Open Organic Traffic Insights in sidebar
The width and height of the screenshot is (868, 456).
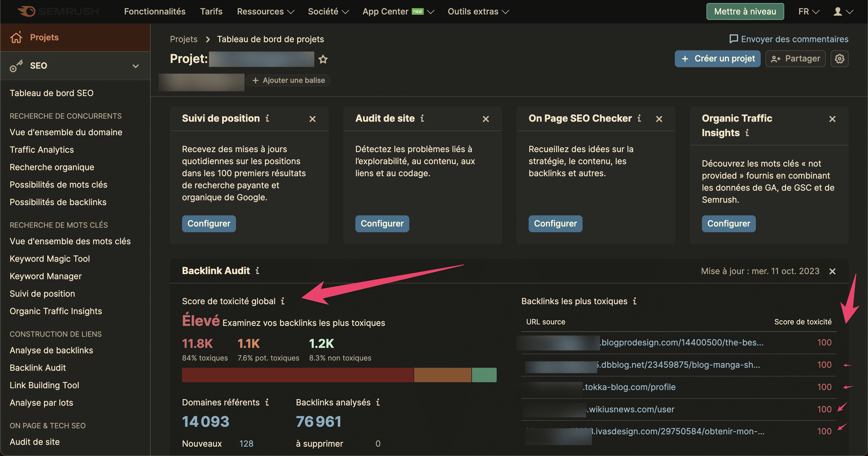(x=56, y=311)
